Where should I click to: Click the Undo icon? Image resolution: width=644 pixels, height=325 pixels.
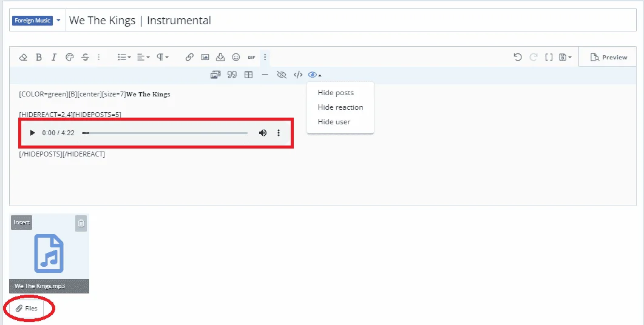[518, 58]
